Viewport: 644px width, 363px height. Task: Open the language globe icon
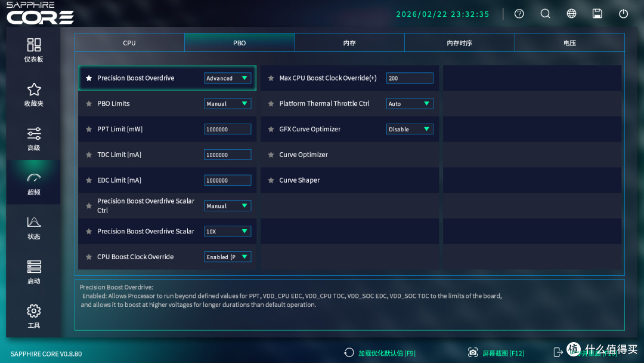point(571,14)
